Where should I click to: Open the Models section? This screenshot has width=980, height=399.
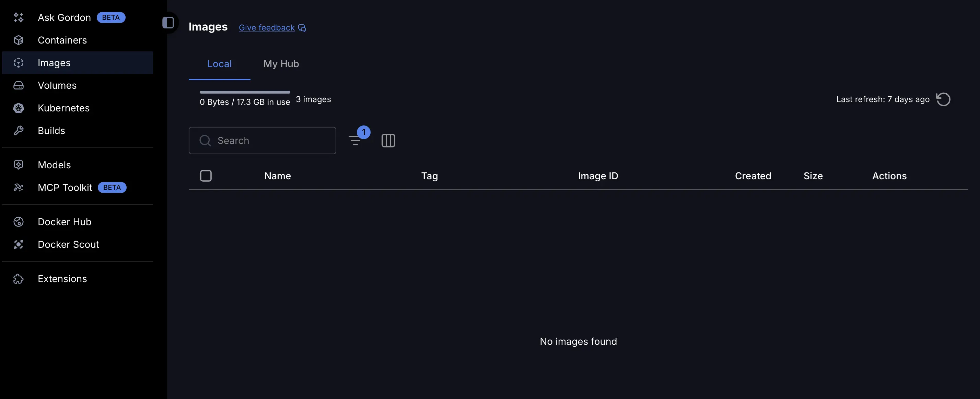54,165
